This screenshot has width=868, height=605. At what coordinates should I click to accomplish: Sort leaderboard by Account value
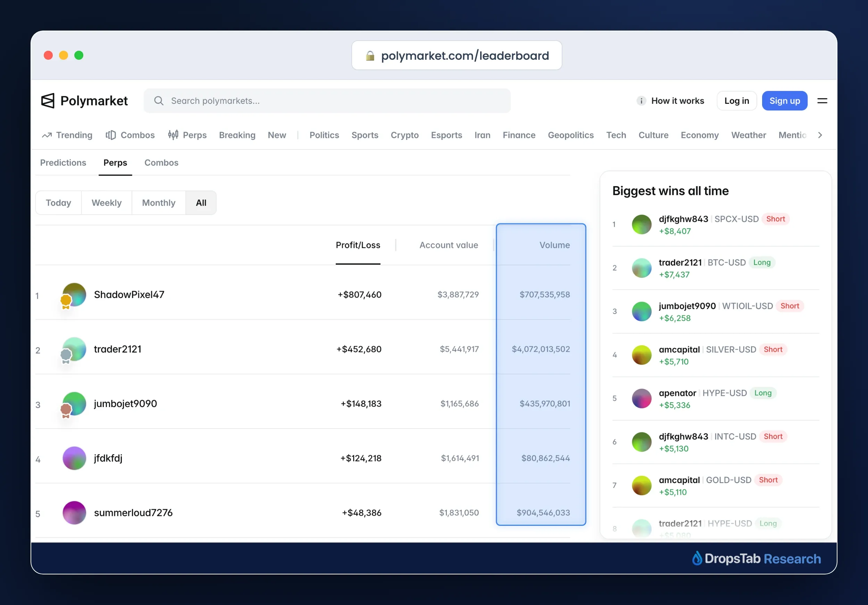coord(449,245)
